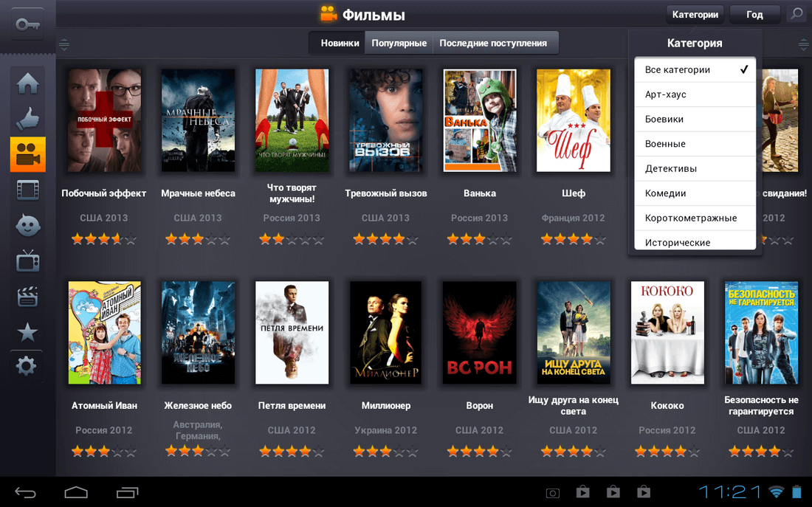Image resolution: width=812 pixels, height=507 pixels.
Task: Tap the Android home button
Action: click(76, 492)
